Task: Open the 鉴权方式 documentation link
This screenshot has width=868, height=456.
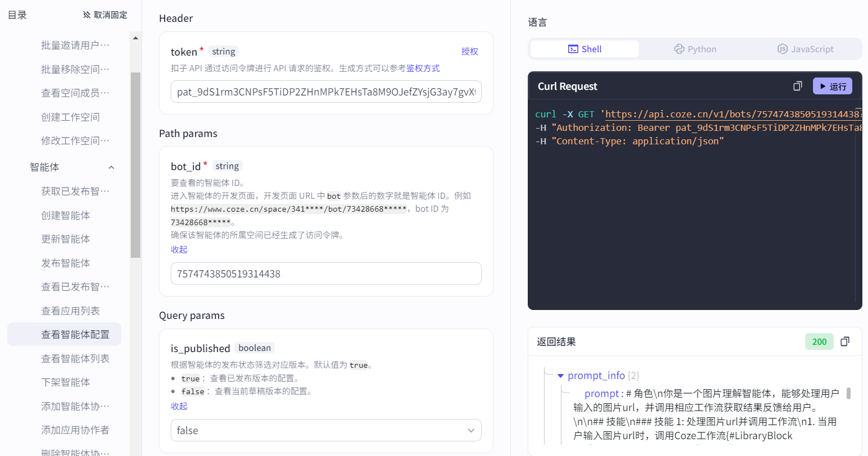Action: coord(423,68)
